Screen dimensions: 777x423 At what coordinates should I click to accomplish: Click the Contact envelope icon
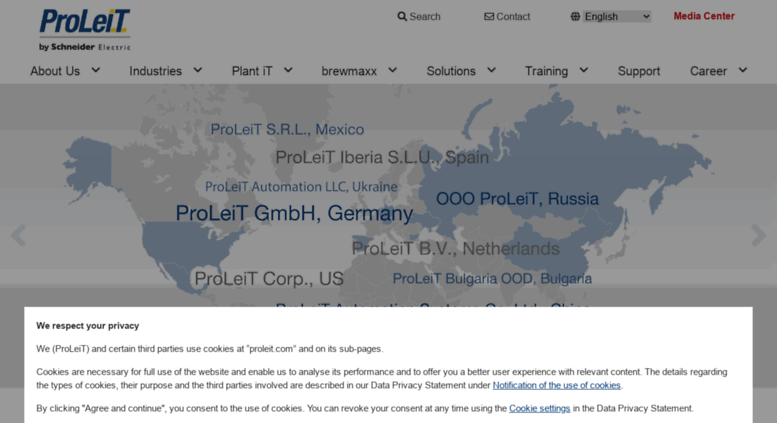pos(489,16)
